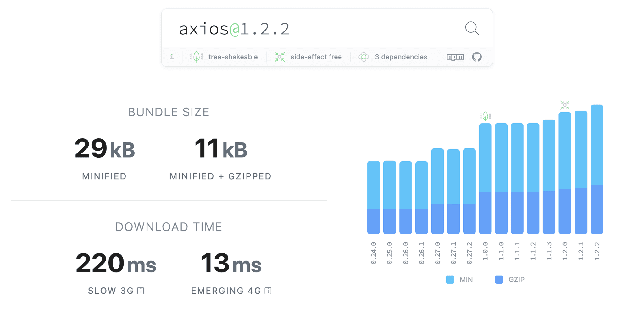Click the 13 ms download time value
The width and height of the screenshot is (644, 312).
click(x=231, y=263)
